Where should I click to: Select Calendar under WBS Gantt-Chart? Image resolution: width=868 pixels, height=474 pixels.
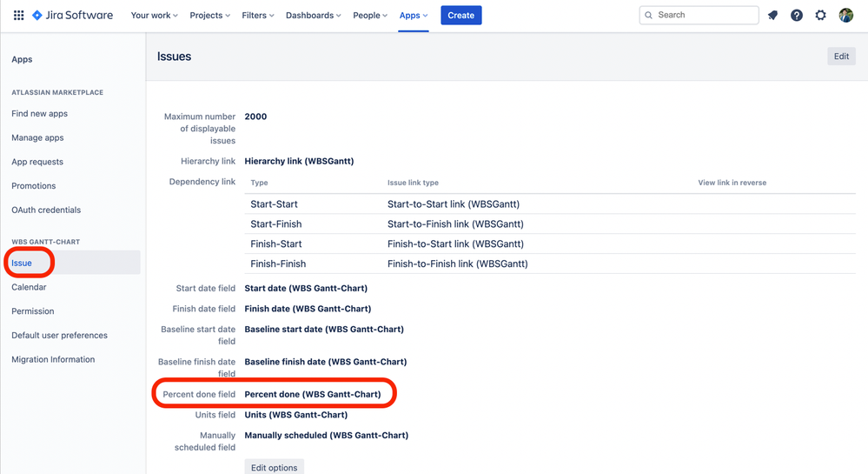29,287
